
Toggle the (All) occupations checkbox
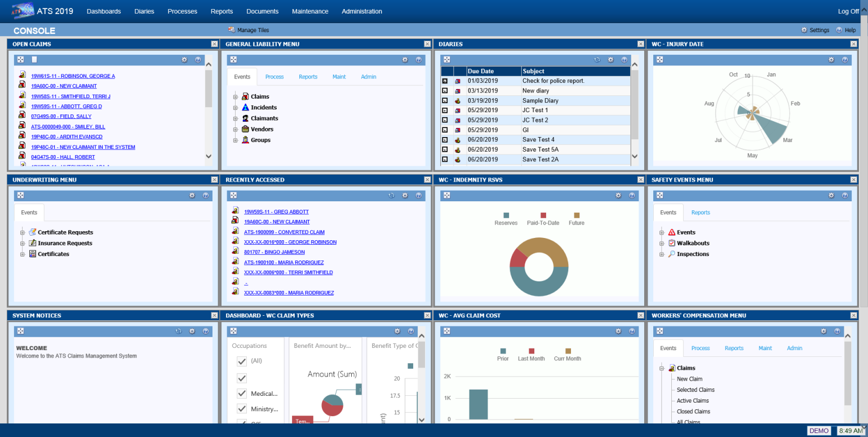pos(242,361)
